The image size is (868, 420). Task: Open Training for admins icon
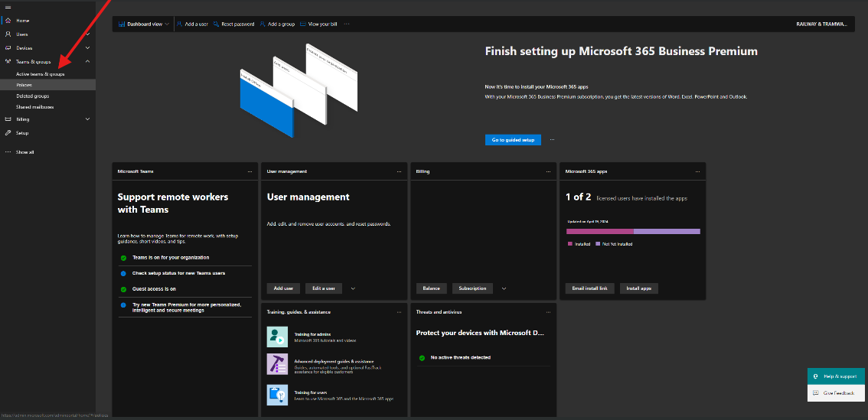pos(277,337)
